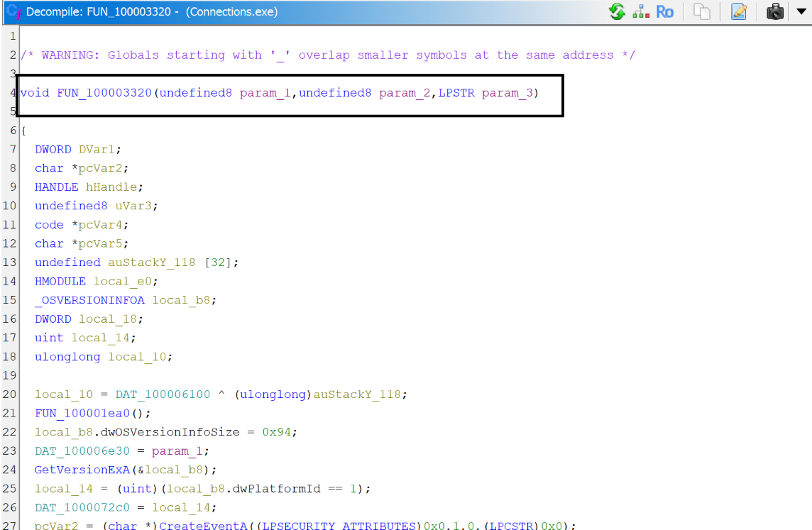This screenshot has height=530, width=812.
Task: Click the WARNING comment line
Action: point(328,55)
